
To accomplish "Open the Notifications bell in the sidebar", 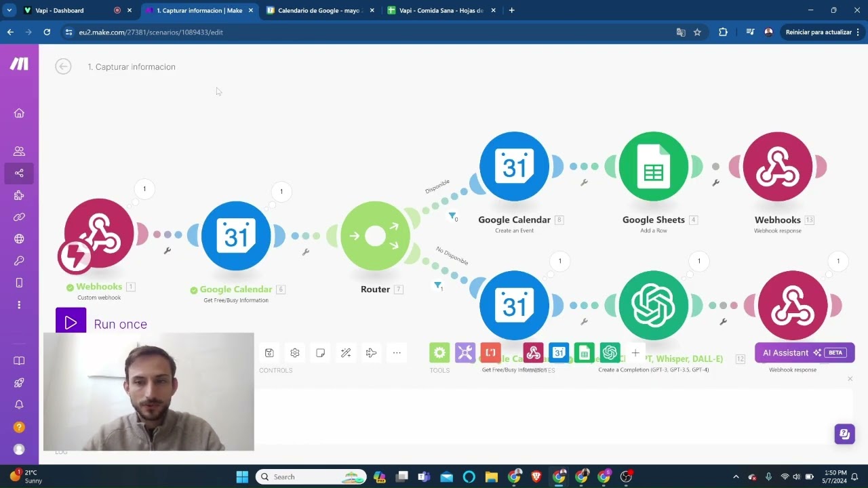I will [19, 405].
